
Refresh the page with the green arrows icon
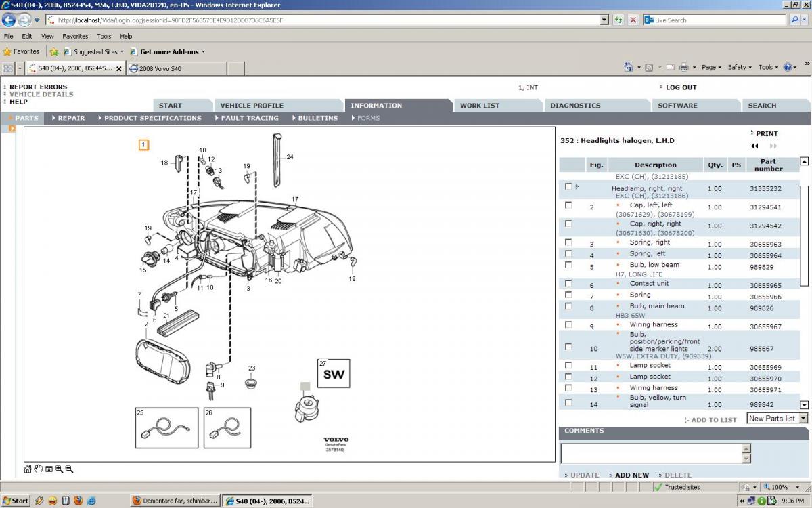pyautogui.click(x=618, y=20)
